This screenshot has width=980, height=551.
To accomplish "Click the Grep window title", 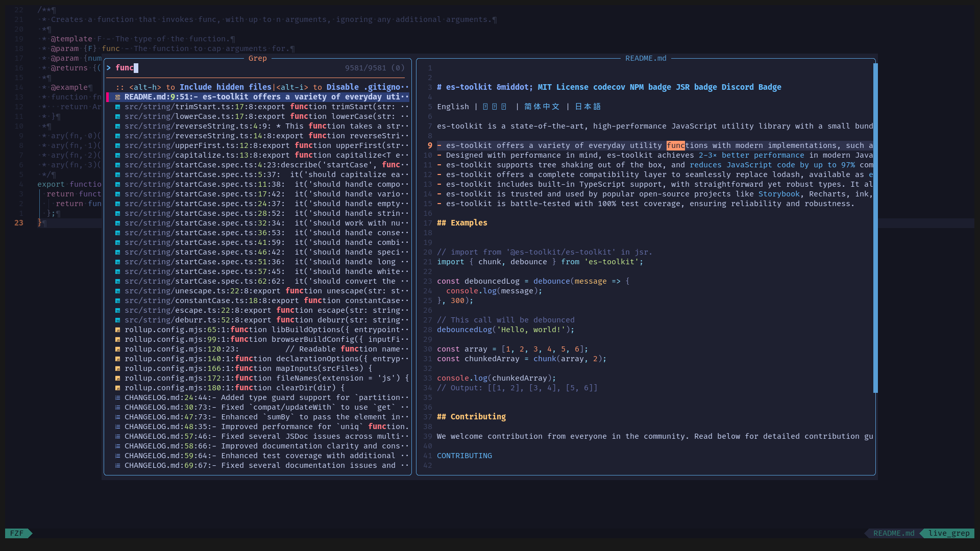I will pos(257,58).
